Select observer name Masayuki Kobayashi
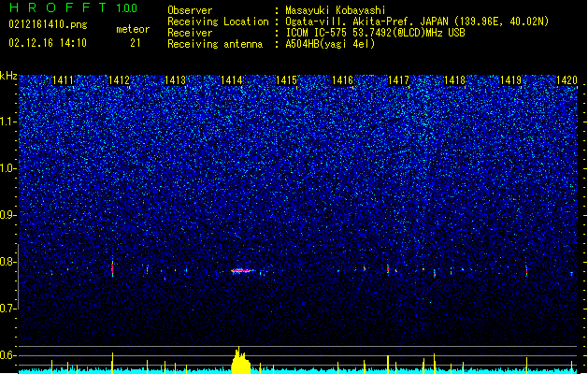The height and width of the screenshot is (374, 588). (x=336, y=10)
